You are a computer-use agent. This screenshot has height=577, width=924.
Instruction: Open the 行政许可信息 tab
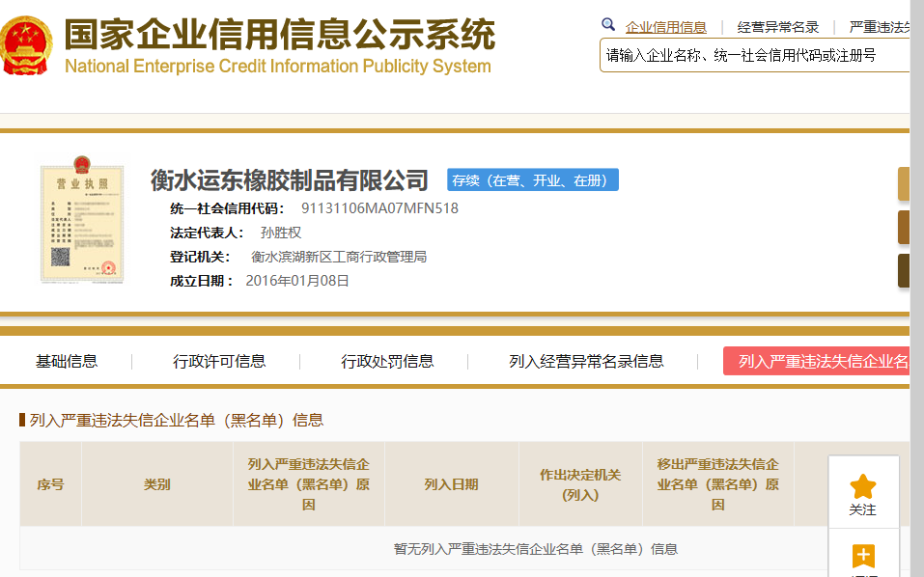click(x=219, y=361)
